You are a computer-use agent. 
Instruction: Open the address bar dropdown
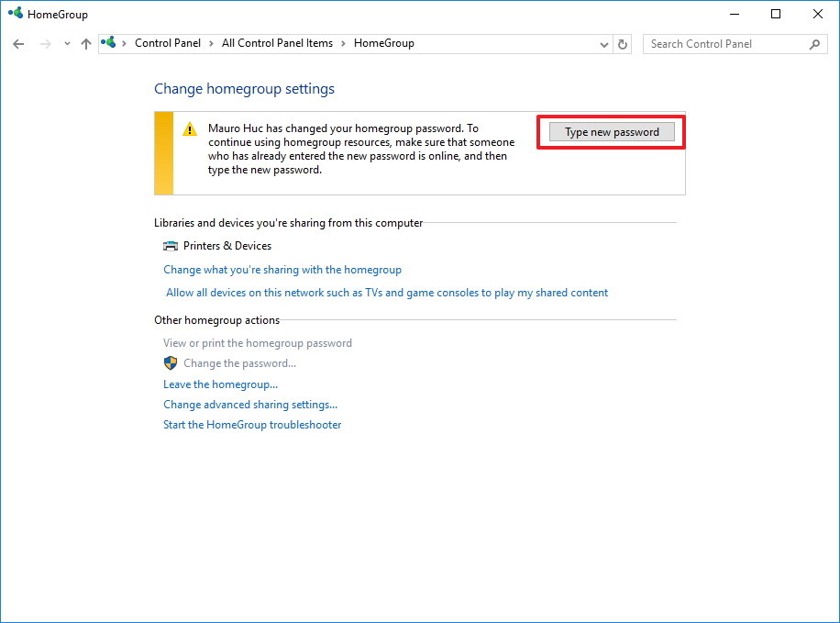[x=603, y=43]
